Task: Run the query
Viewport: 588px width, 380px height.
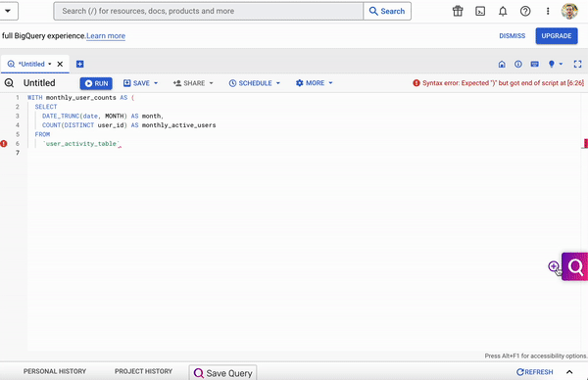Action: 96,83
